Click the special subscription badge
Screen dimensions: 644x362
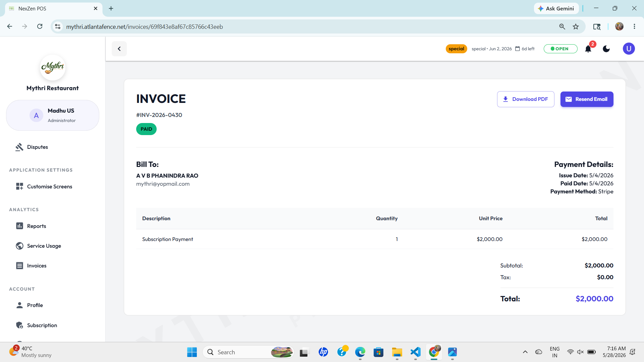[456, 49]
